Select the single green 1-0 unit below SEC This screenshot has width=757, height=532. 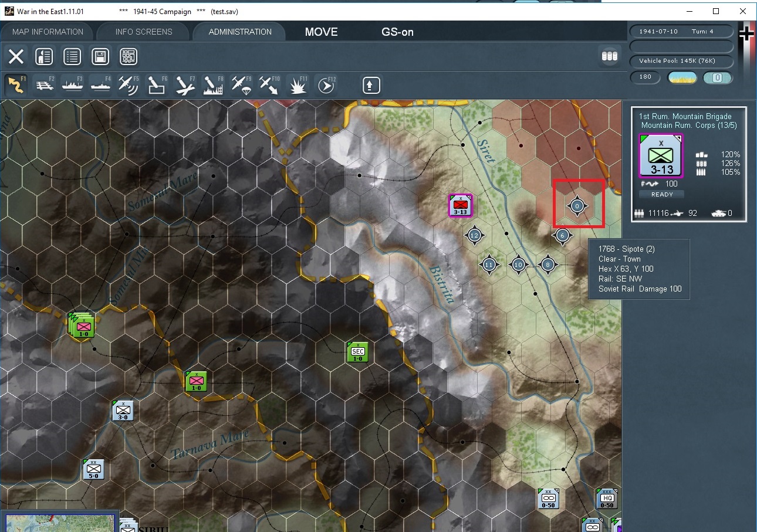pos(196,381)
